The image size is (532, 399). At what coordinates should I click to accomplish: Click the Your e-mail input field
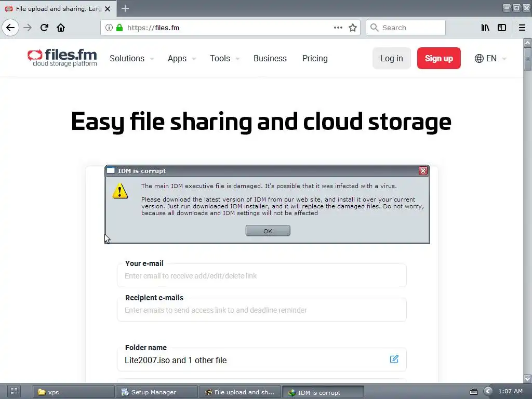(x=262, y=275)
